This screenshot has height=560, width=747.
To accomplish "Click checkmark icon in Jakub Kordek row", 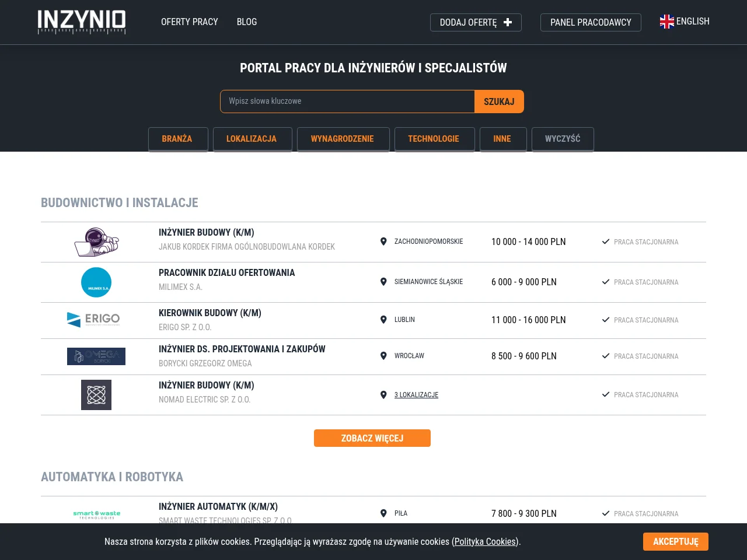I will 606,242.
